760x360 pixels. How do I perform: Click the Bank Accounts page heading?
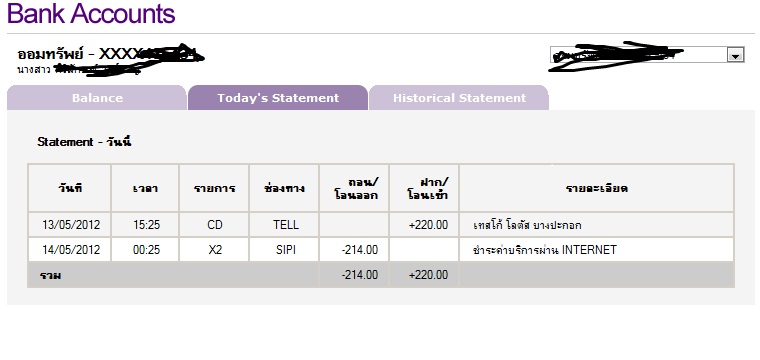91,14
